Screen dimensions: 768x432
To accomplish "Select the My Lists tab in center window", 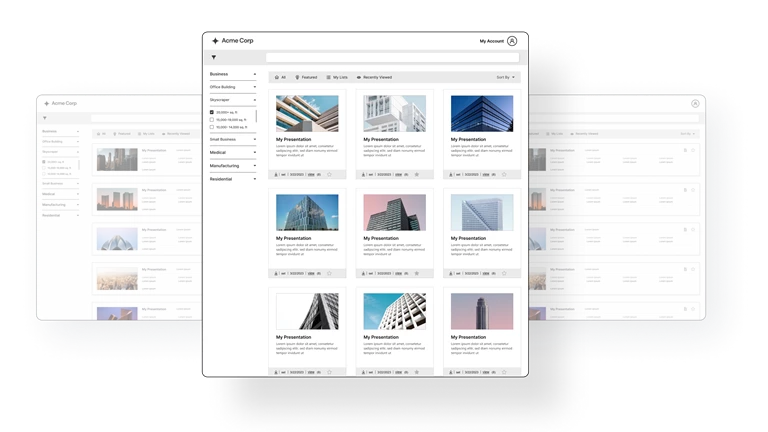I will pos(337,77).
